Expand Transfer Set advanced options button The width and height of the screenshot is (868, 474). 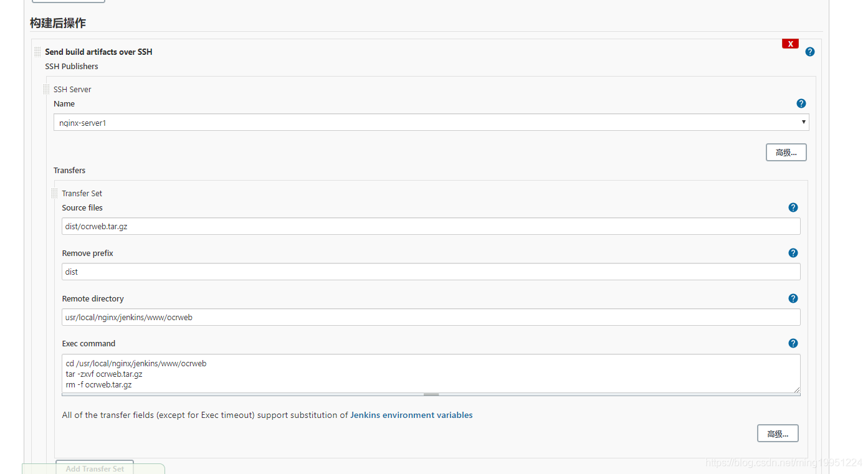[x=777, y=434]
